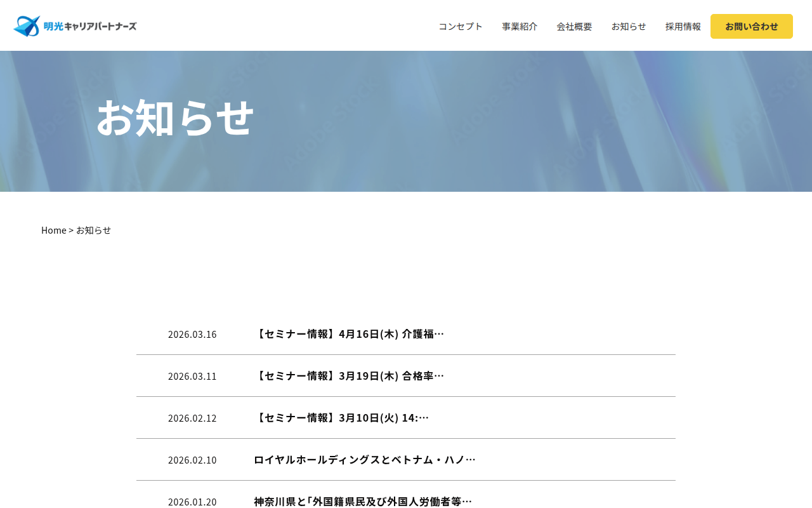Image resolution: width=812 pixels, height=508 pixels.
Task: Open the ロイヤルホールディングスとベトナム・ハノ… article
Action: [365, 460]
